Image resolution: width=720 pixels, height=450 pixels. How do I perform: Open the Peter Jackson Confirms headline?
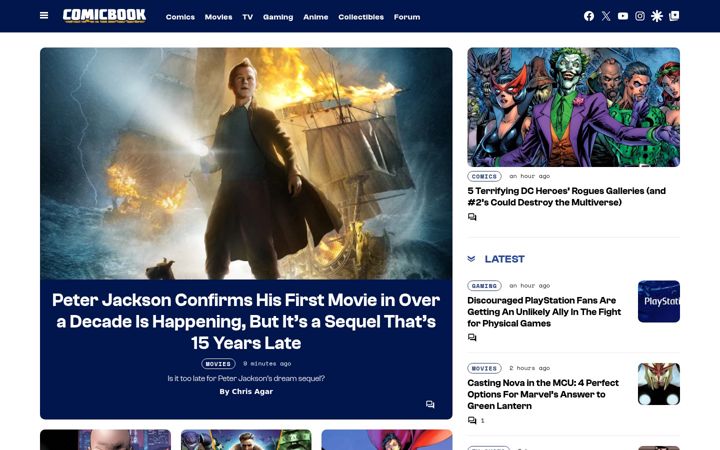(246, 321)
